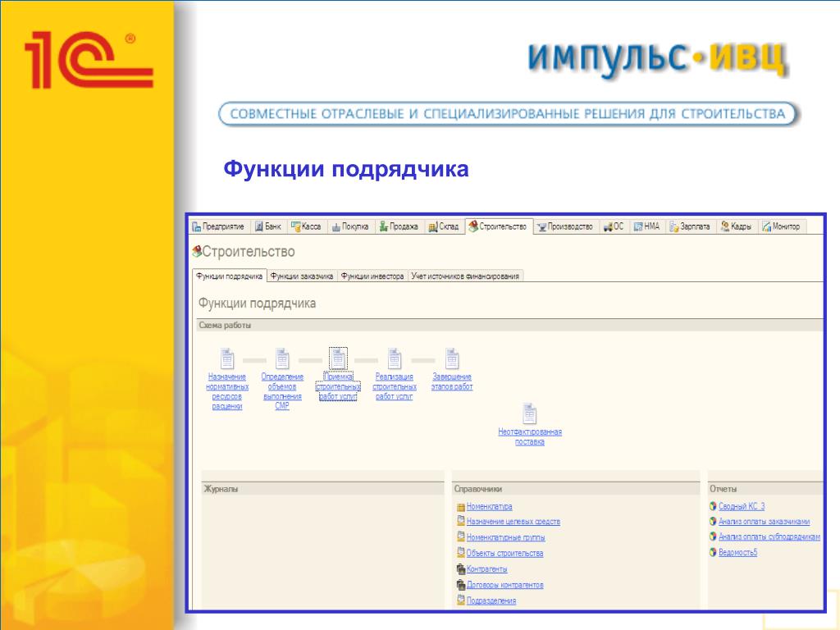Open the Контрагенты reference link
This screenshot has width=840, height=630.
486,569
